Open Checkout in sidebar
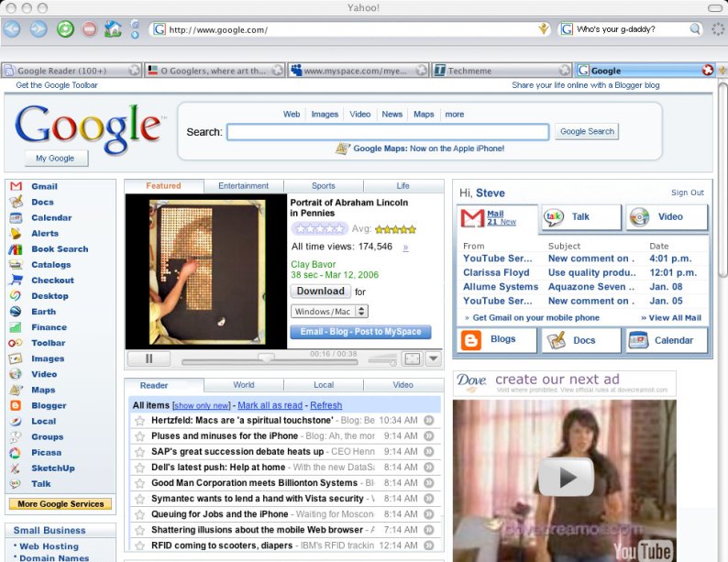728x562 pixels. pyautogui.click(x=52, y=281)
